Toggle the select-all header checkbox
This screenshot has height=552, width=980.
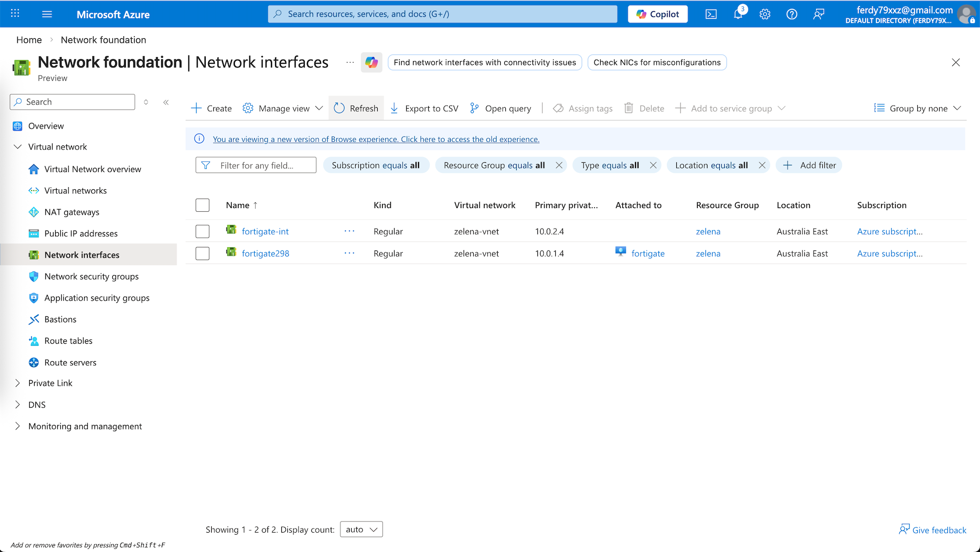[203, 205]
